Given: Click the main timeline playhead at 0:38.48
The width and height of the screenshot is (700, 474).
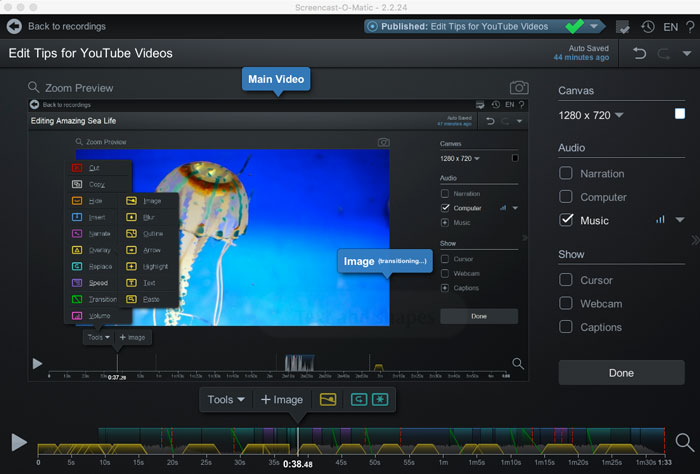Looking at the screenshot, I should tap(298, 441).
